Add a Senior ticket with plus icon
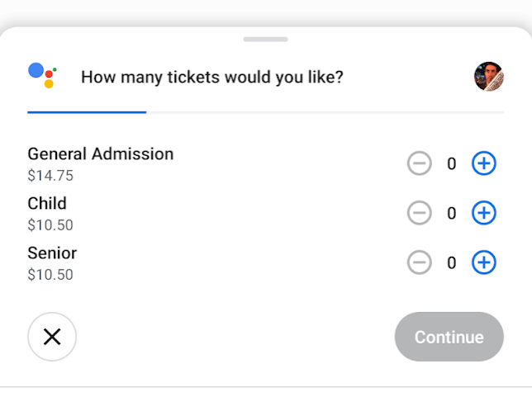 [484, 262]
